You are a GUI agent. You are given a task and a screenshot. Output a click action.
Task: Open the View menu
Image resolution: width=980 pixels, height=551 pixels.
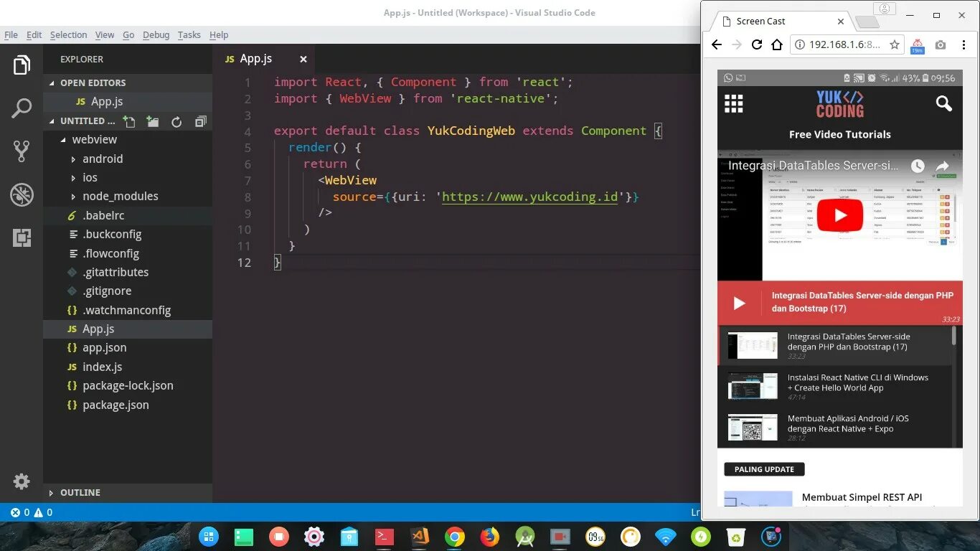pyautogui.click(x=105, y=34)
